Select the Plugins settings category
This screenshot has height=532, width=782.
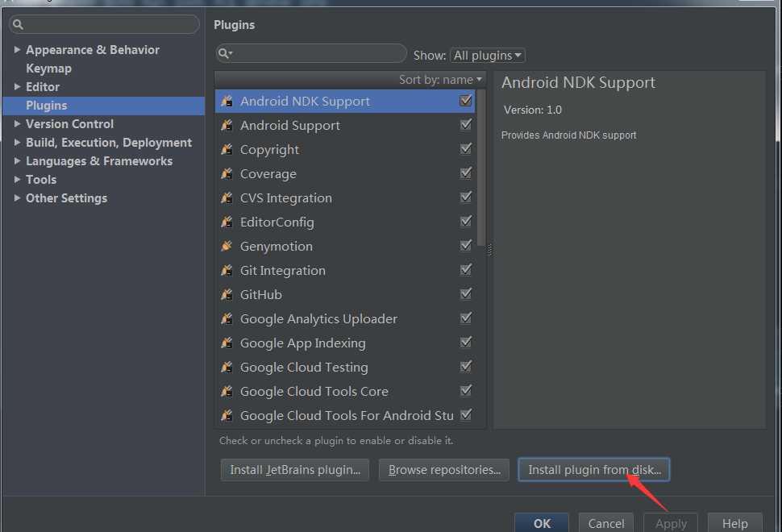pyautogui.click(x=104, y=106)
